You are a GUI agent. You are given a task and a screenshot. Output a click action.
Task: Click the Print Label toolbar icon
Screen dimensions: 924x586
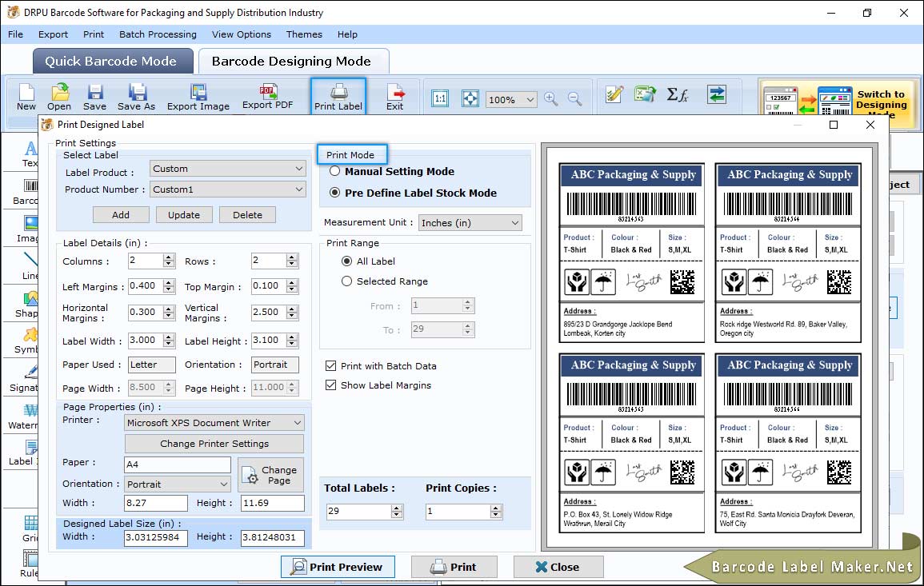pyautogui.click(x=338, y=97)
